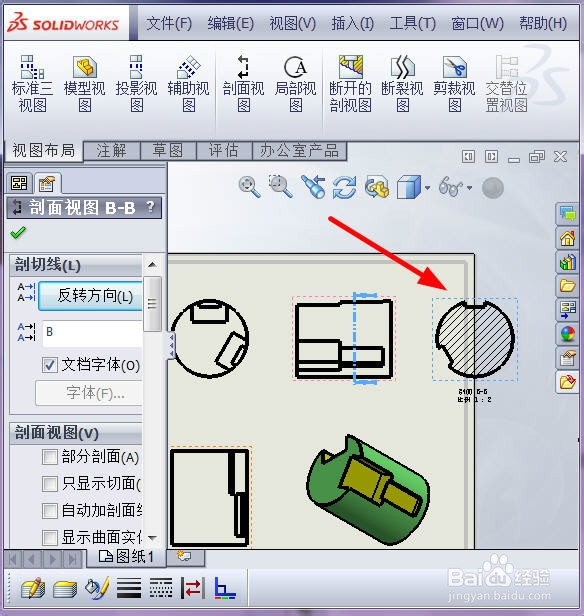Enable the 只显示切面 checkbox
The image size is (584, 616).
point(49,484)
